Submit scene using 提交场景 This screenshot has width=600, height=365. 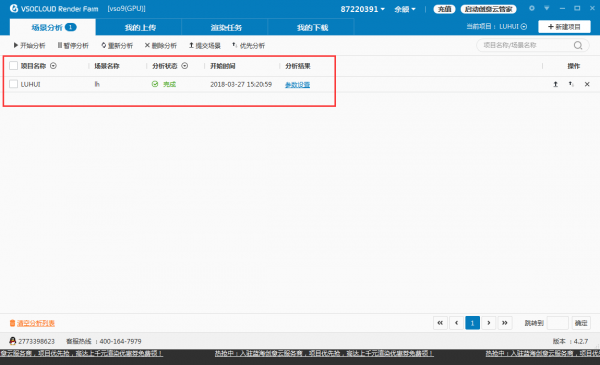pyautogui.click(x=205, y=46)
